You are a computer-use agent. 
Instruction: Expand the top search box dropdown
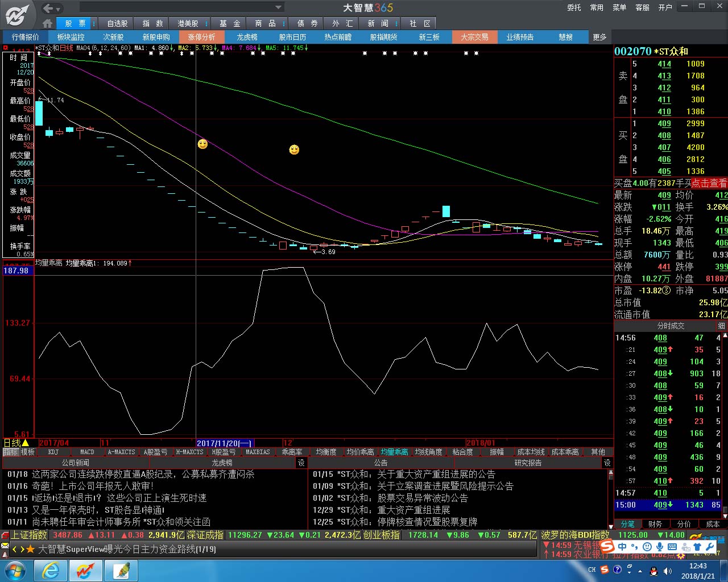(x=279, y=7)
